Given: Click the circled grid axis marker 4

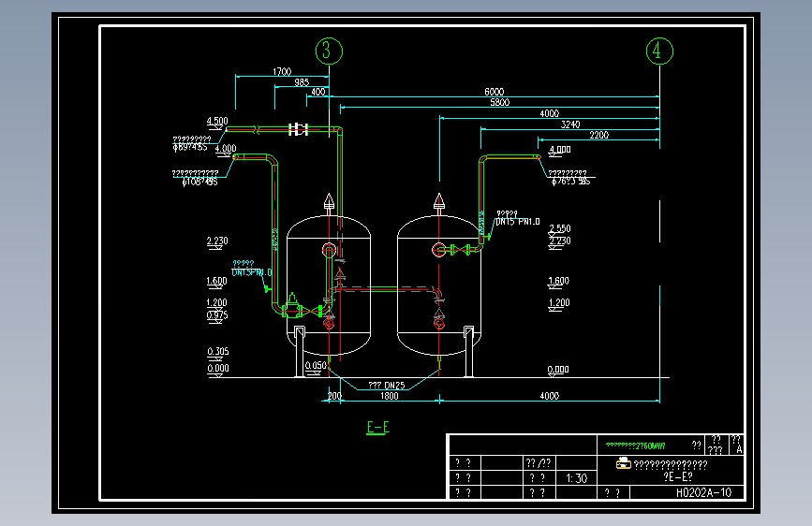Looking at the screenshot, I should (x=659, y=51).
